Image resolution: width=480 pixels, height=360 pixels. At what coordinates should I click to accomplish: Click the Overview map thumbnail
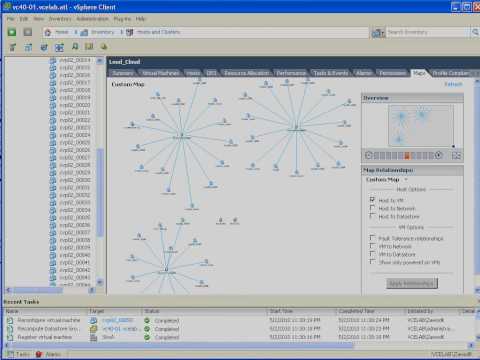(x=421, y=125)
